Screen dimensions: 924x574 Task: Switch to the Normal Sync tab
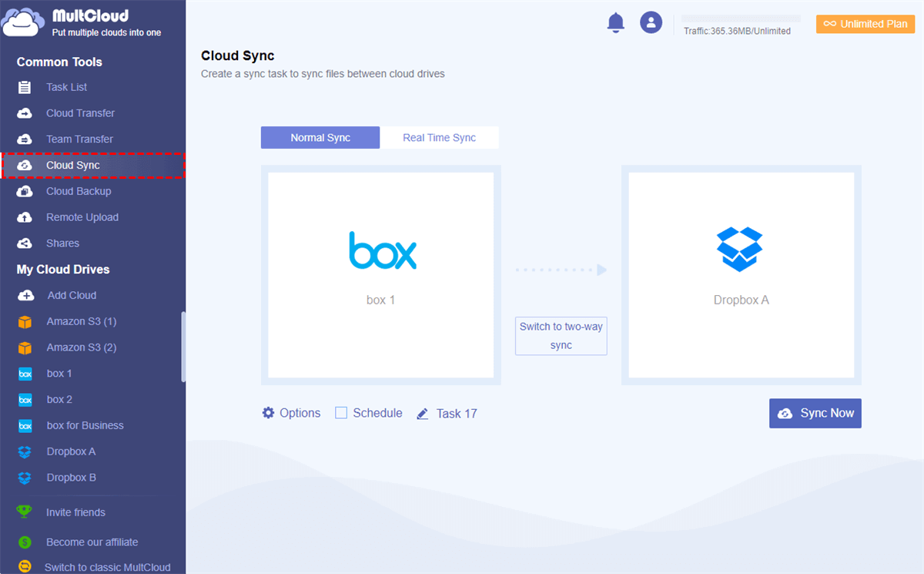point(320,138)
